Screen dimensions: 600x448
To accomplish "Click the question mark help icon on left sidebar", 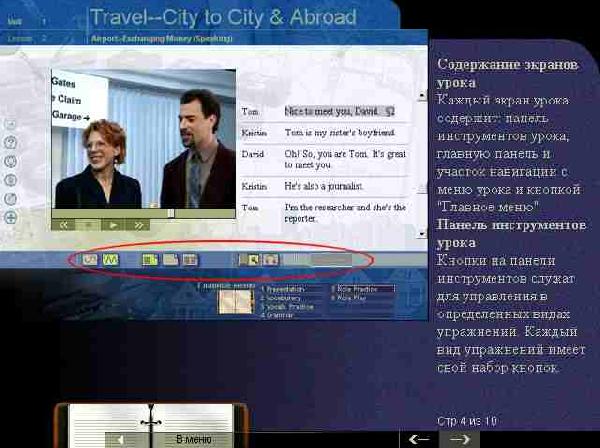I will pyautogui.click(x=11, y=144).
